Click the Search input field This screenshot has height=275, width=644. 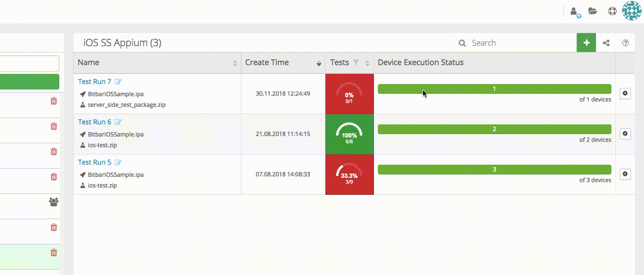520,43
